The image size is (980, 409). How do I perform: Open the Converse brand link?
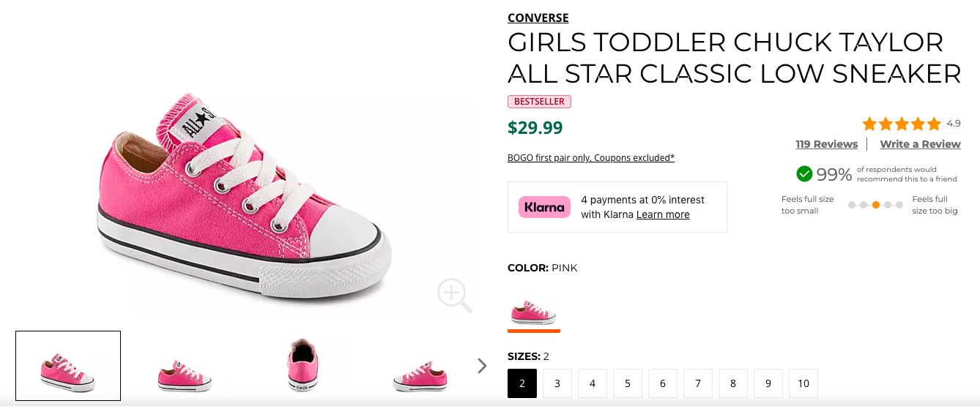click(538, 18)
